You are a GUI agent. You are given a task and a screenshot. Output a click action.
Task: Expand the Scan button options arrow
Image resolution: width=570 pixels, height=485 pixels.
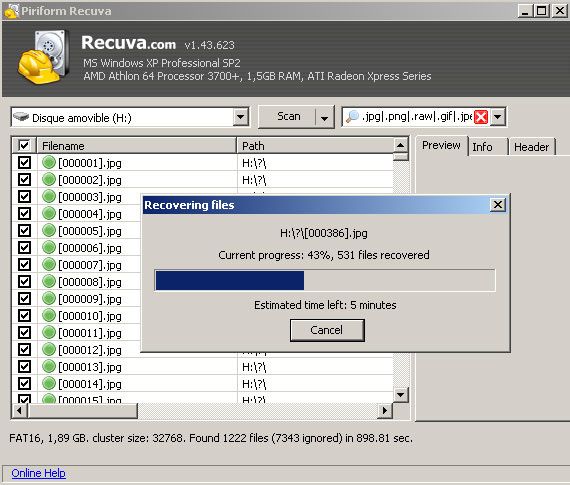324,117
